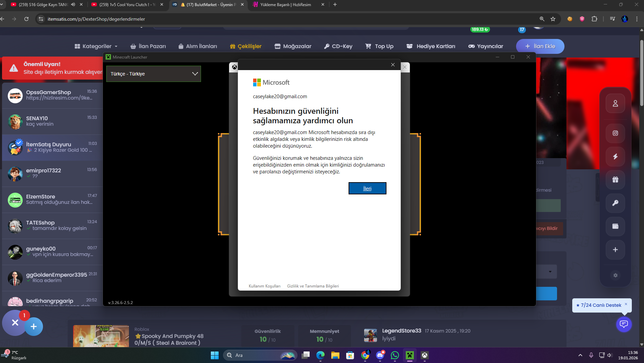
Task: Reload the itemsatis page
Action: pos(26,19)
